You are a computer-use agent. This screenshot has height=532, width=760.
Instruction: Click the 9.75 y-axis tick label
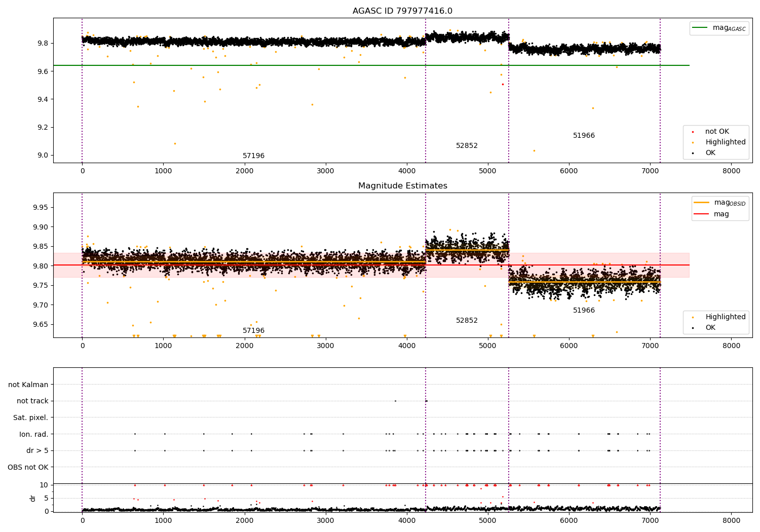[x=41, y=286]
